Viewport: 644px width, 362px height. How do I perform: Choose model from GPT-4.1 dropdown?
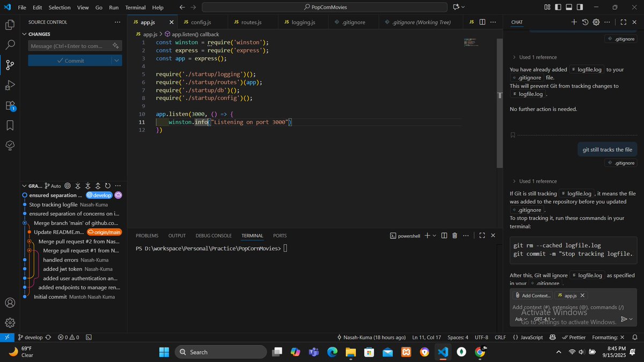(545, 319)
